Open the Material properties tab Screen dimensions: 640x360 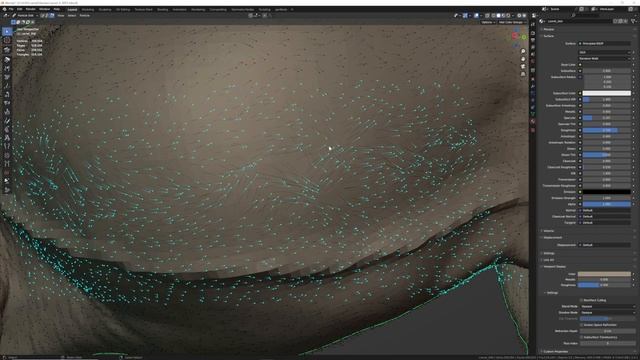pos(533,122)
